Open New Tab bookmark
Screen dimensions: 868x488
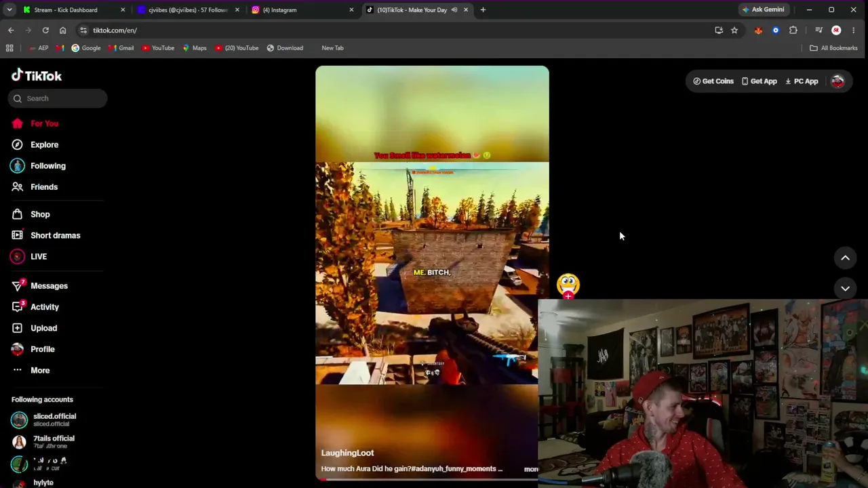click(332, 48)
